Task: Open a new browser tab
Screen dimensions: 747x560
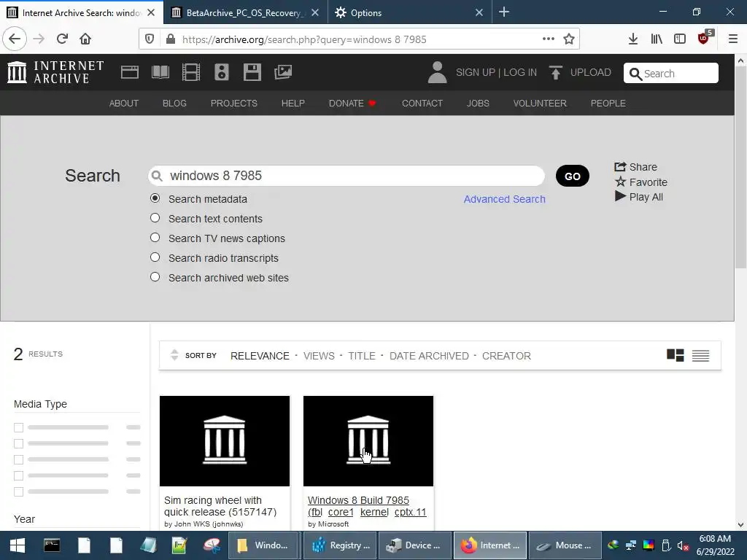Action: [x=504, y=12]
